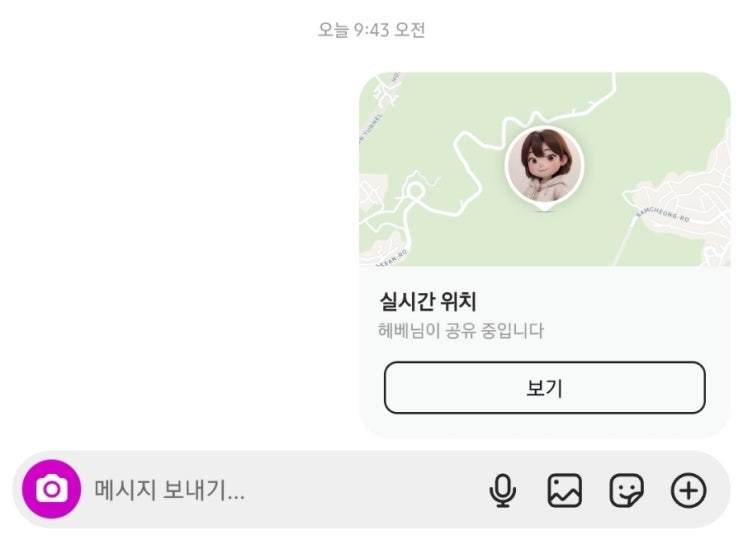Image resolution: width=743 pixels, height=540 pixels.
Task: Tap the 오늘 9:43 오전 timestamp
Action: 371,30
